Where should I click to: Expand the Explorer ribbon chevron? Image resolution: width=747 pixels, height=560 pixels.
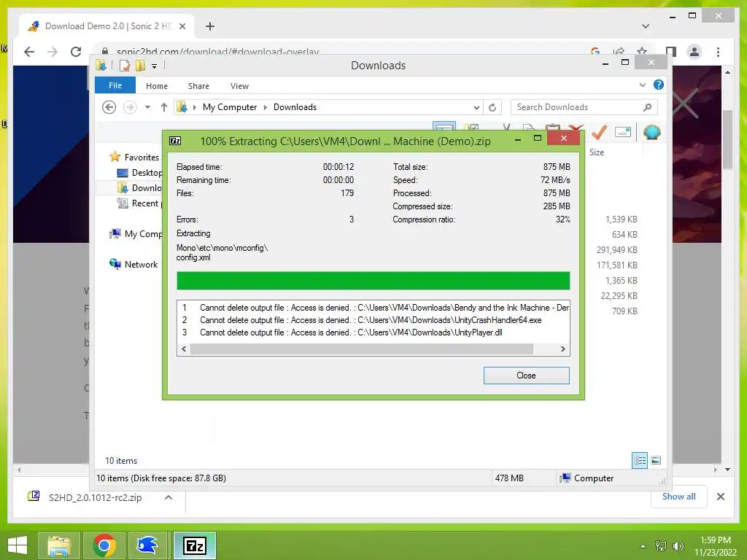tap(642, 85)
